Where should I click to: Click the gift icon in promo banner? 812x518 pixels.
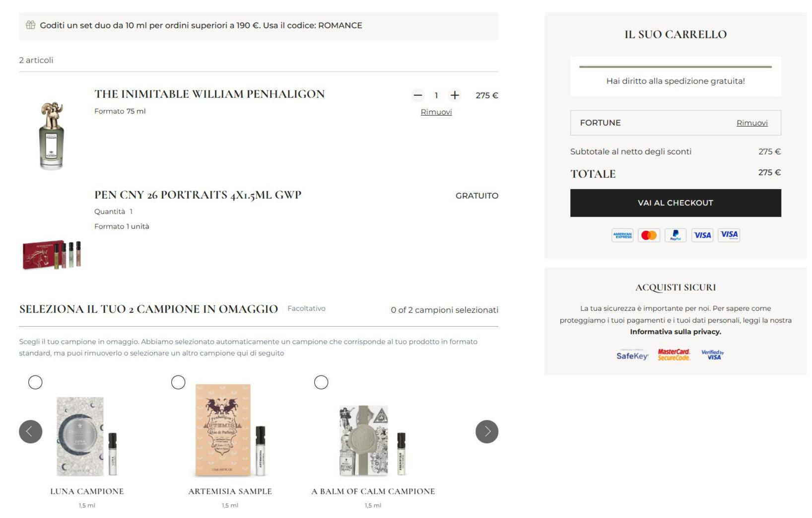click(31, 25)
